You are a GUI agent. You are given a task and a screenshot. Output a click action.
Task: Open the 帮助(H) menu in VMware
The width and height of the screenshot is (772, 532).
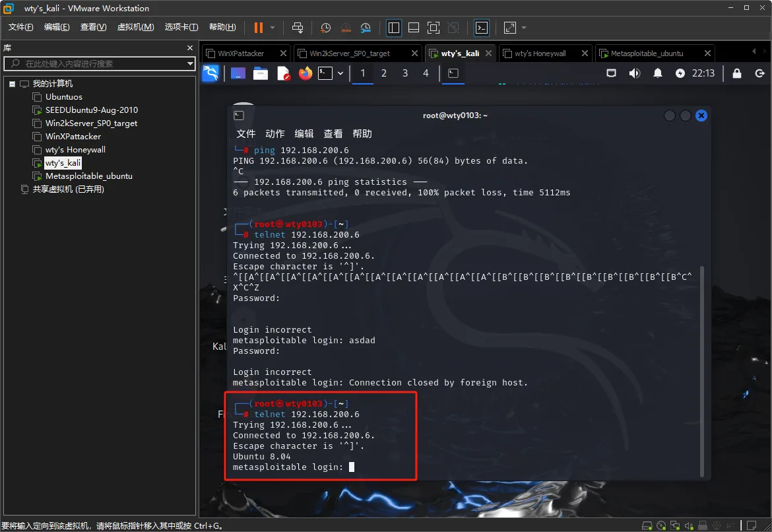point(222,27)
